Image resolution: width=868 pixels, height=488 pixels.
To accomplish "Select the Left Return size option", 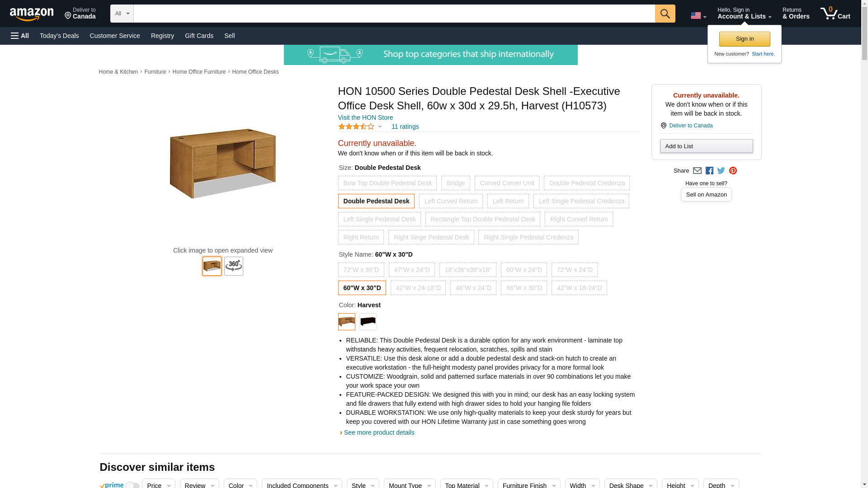I will pos(508,201).
